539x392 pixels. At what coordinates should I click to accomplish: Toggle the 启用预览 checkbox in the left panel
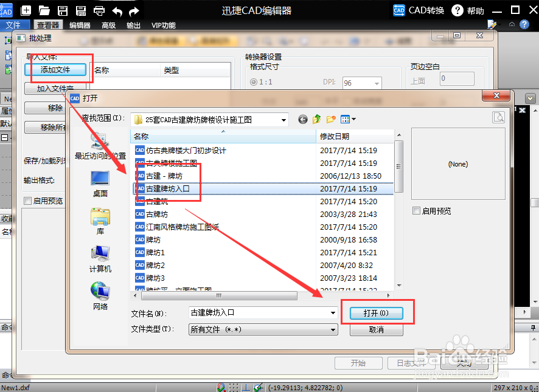[x=27, y=201]
